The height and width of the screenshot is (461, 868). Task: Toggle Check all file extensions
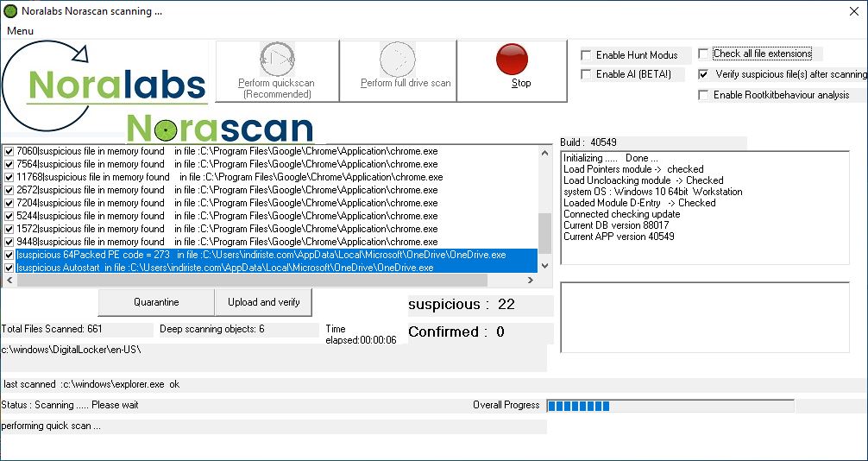(703, 54)
